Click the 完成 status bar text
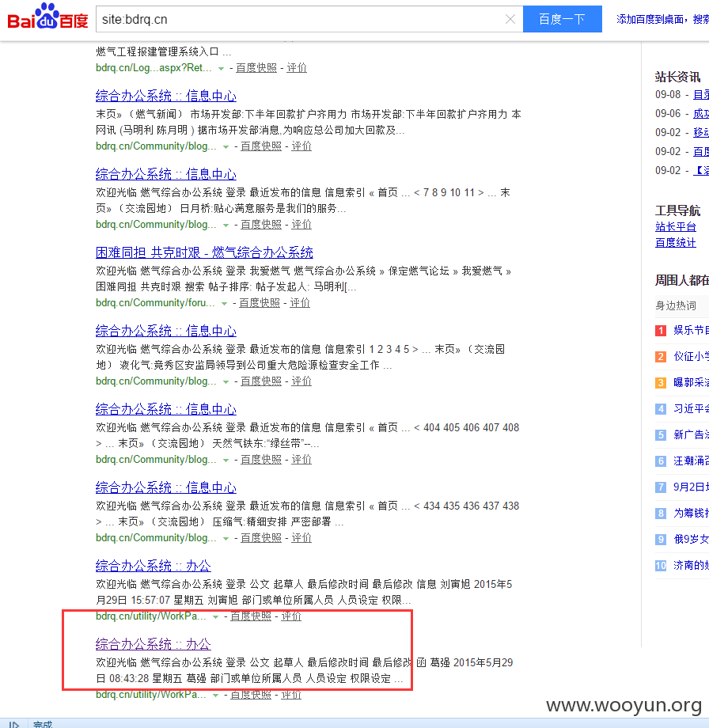This screenshot has height=728, width=709. (43, 724)
